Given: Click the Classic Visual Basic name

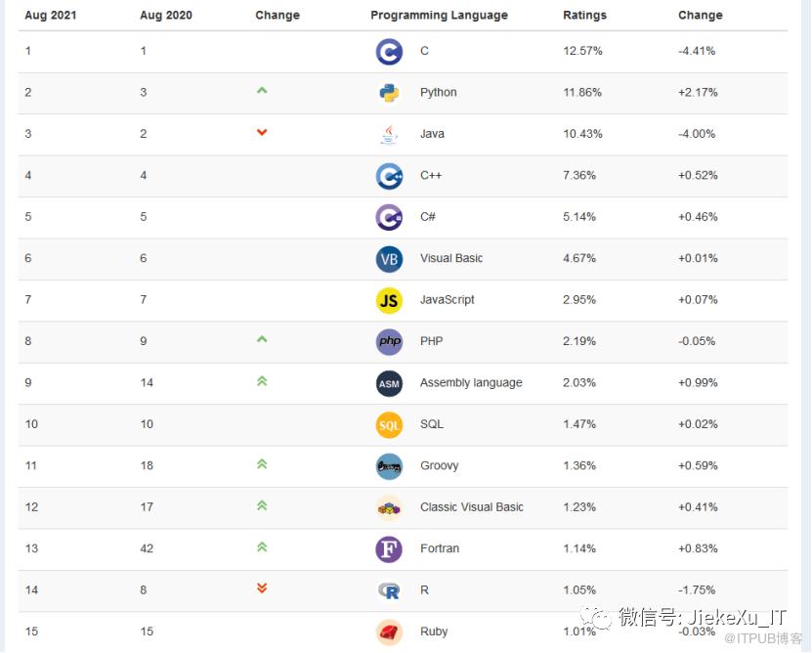Looking at the screenshot, I should [x=471, y=507].
